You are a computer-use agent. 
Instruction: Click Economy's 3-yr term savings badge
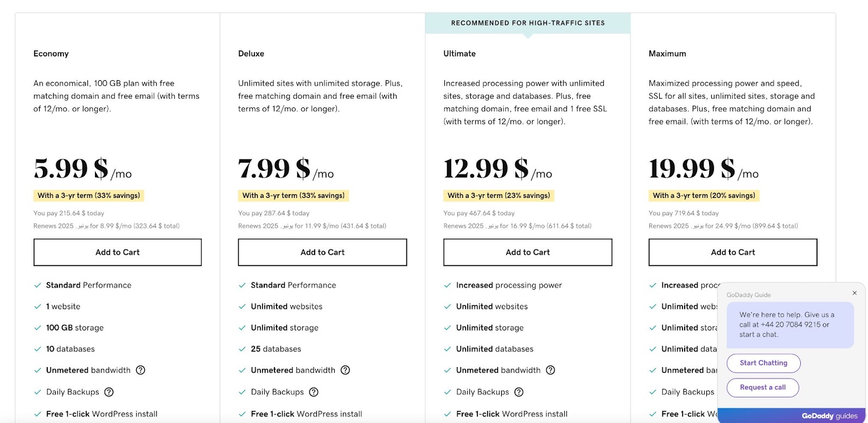click(88, 196)
